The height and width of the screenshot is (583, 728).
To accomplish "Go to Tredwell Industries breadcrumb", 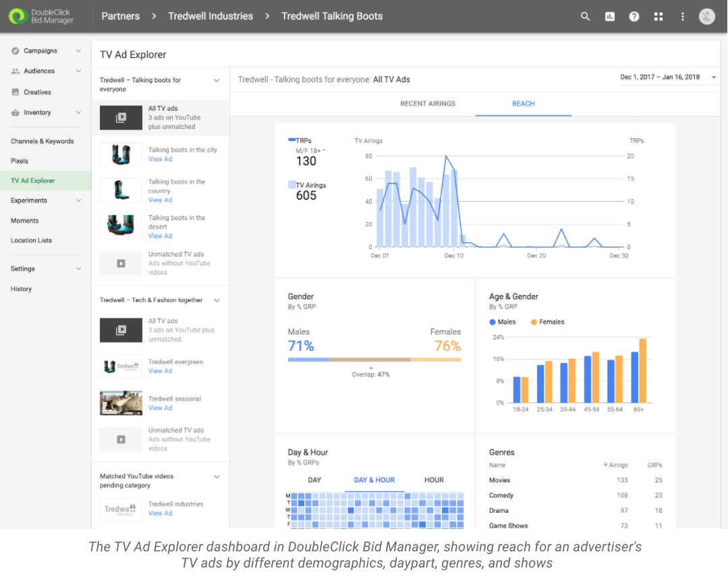I will [x=211, y=16].
